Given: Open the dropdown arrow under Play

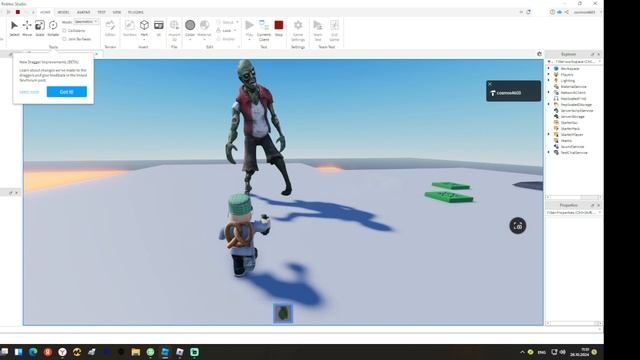Looking at the screenshot, I should click(x=249, y=40).
